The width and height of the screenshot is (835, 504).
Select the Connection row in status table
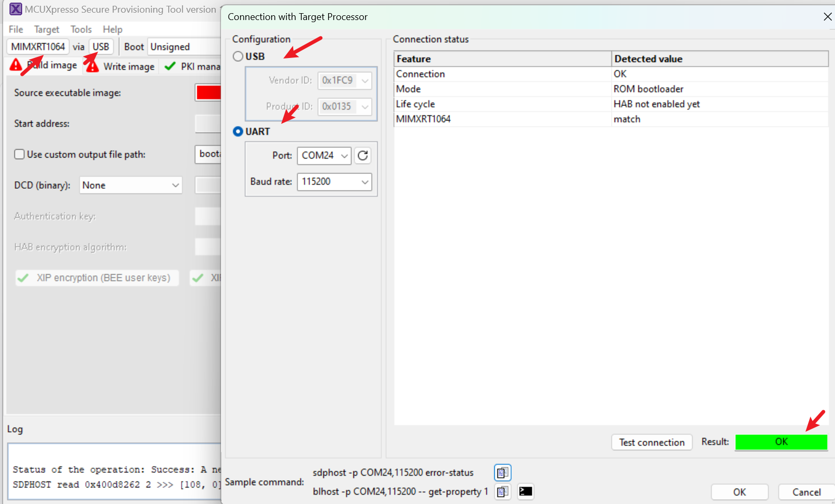611,74
